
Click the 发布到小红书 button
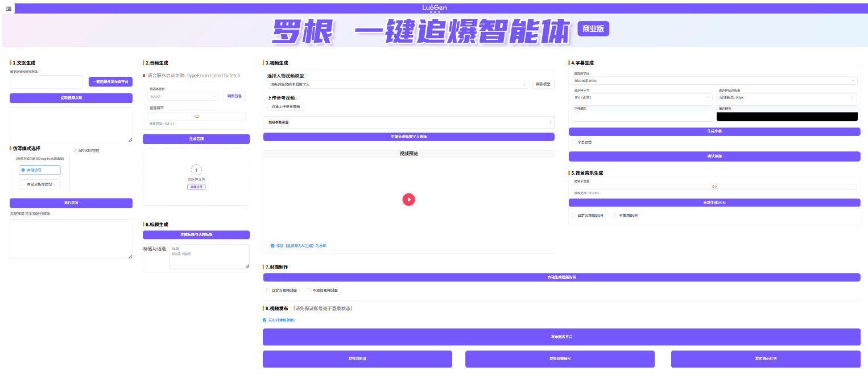point(766,359)
